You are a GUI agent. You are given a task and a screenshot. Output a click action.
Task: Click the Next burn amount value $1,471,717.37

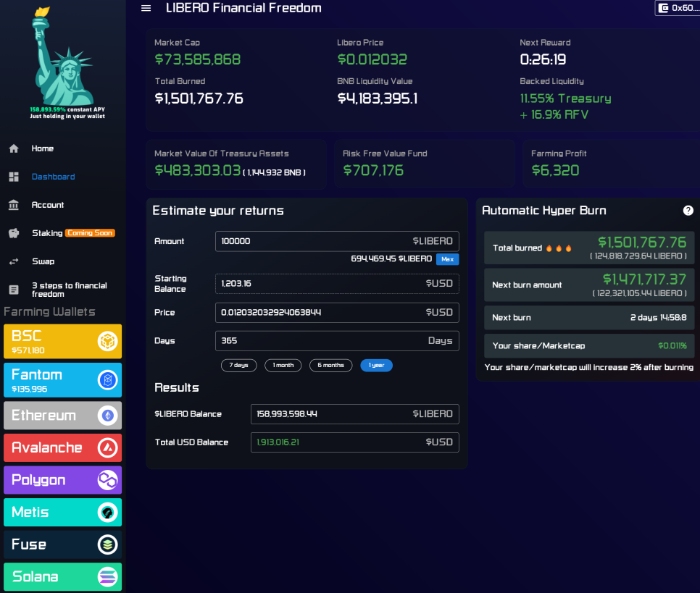coord(644,279)
